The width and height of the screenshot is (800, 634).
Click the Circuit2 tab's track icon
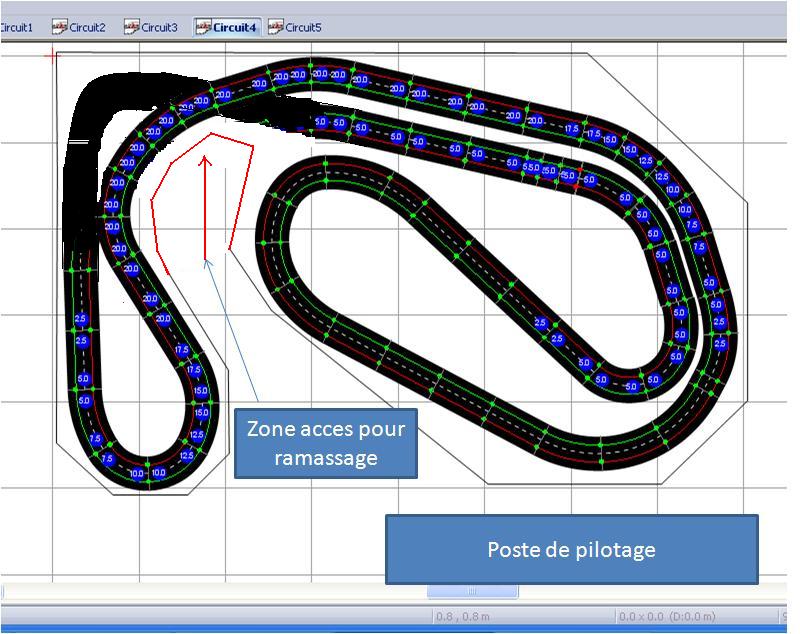[x=60, y=27]
